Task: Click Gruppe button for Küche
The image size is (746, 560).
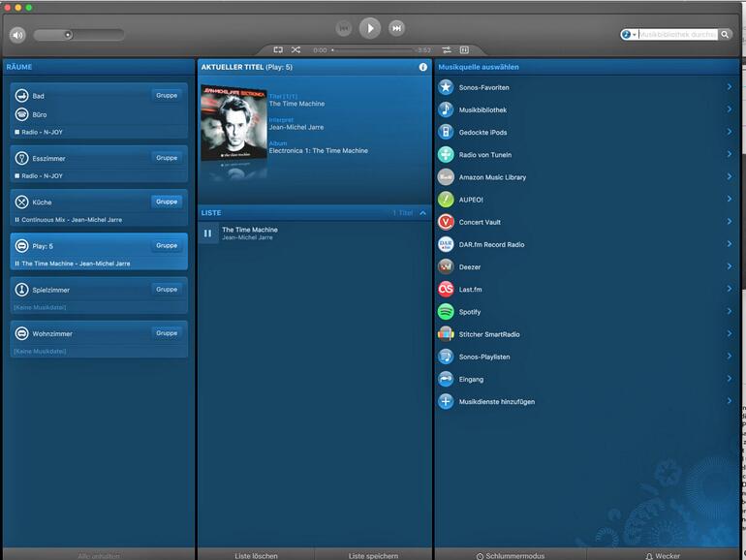Action: coord(167,202)
